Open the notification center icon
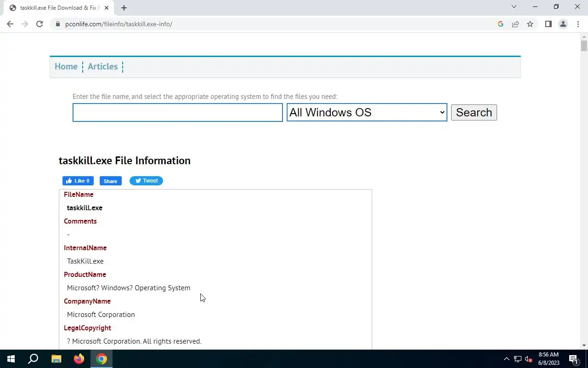The image size is (588, 368). point(574,359)
